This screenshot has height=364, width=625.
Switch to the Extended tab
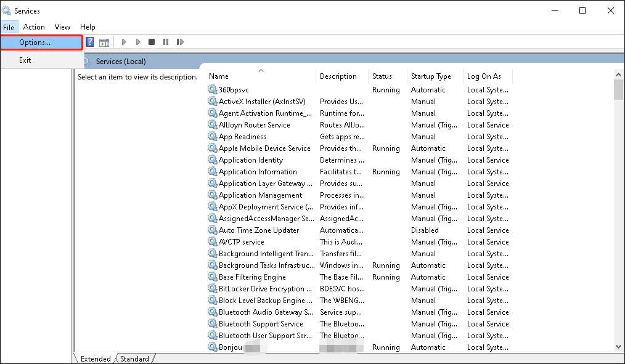pyautogui.click(x=95, y=358)
